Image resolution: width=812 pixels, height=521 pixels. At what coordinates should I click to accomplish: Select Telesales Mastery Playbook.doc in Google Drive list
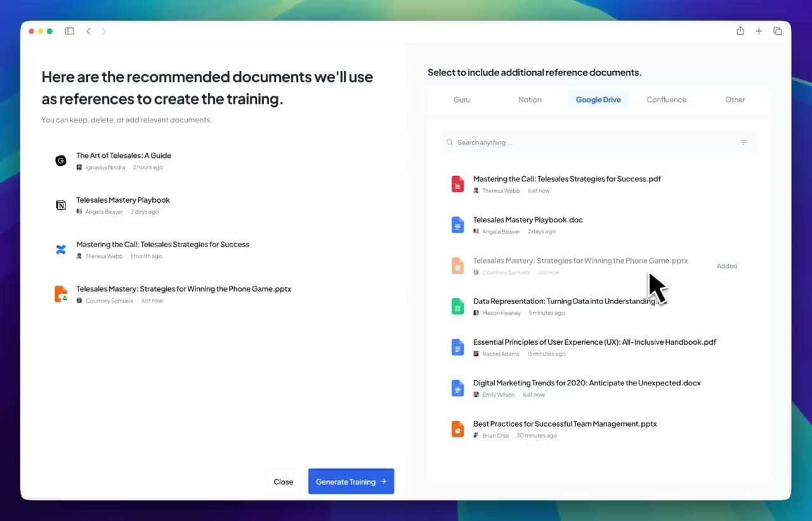528,220
